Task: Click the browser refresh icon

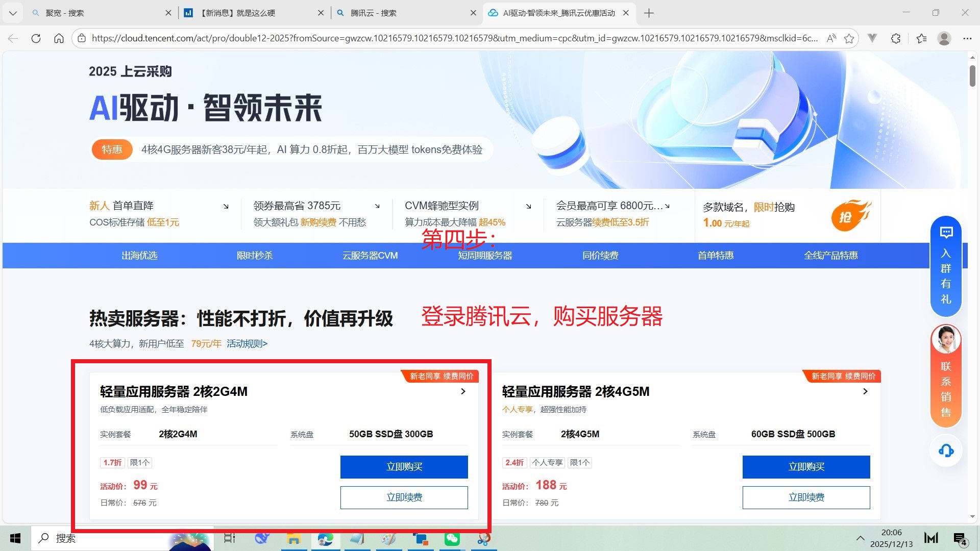Action: point(36,38)
